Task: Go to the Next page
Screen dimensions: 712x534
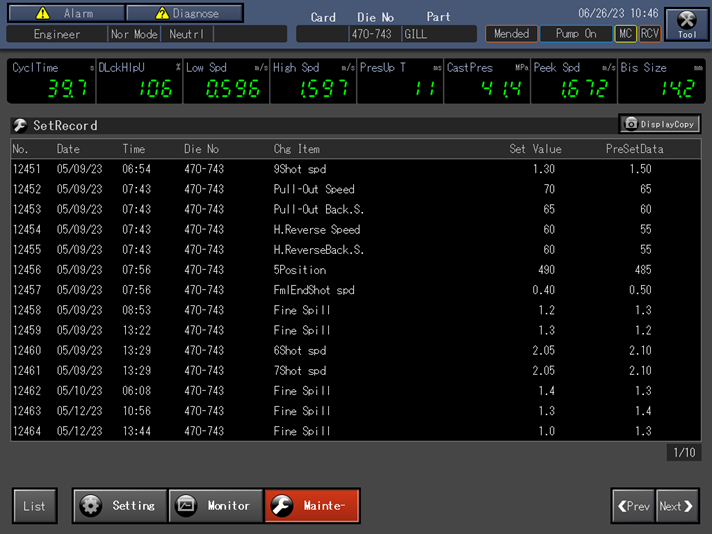Action: pos(677,506)
